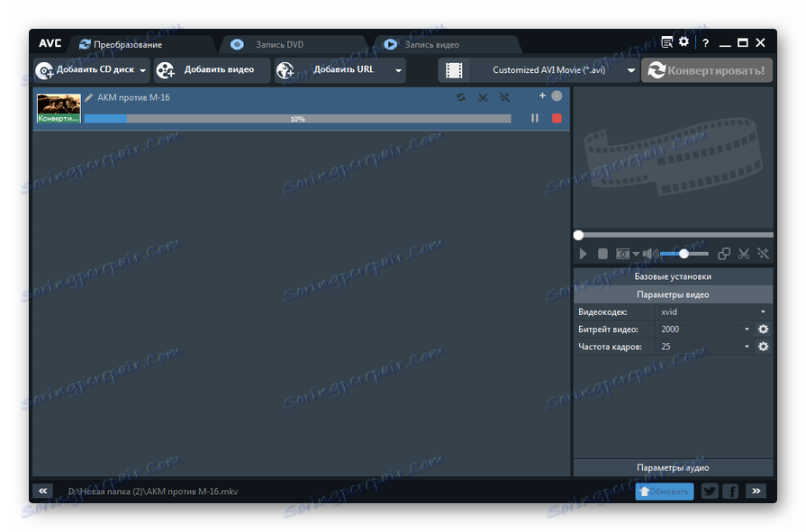Adjust the preview volume slider
Viewport: 806px width, 532px height.
tap(684, 254)
